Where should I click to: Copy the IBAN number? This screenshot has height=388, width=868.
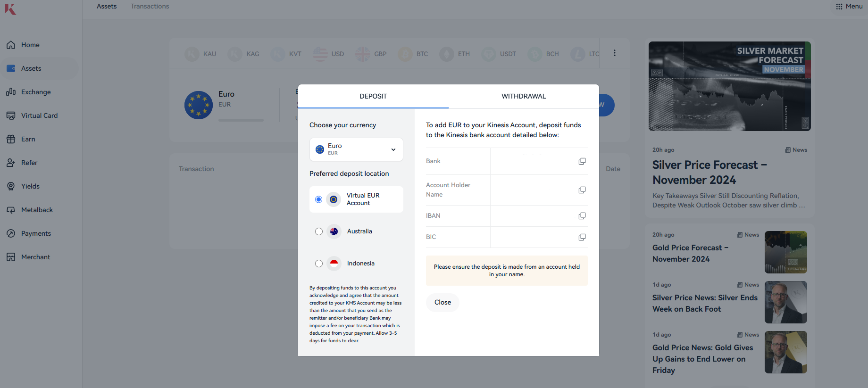click(582, 216)
